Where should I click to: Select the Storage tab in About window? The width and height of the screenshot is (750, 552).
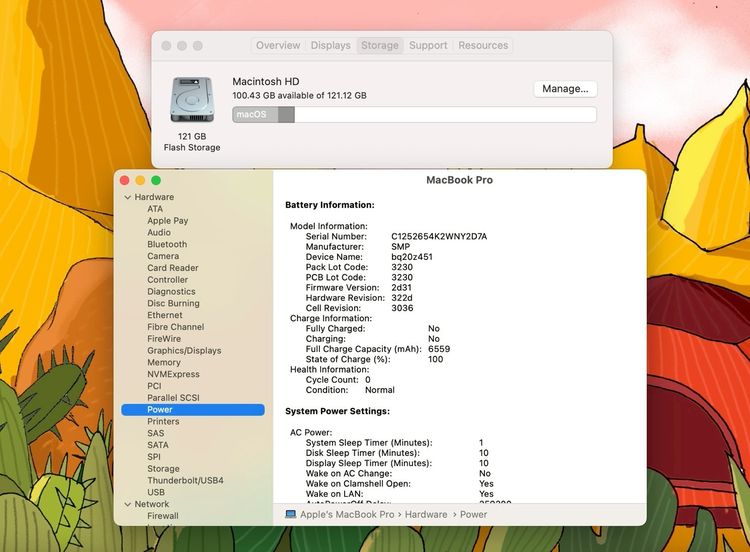click(x=380, y=45)
